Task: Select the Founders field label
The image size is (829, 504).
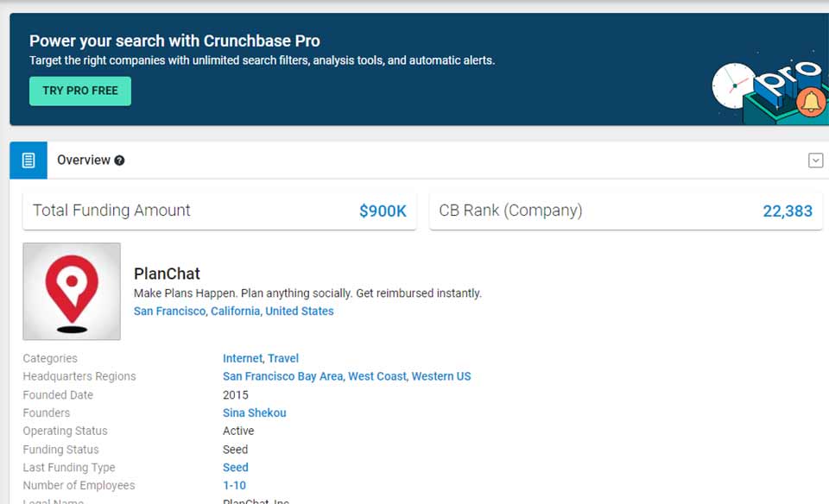Action: (x=47, y=413)
